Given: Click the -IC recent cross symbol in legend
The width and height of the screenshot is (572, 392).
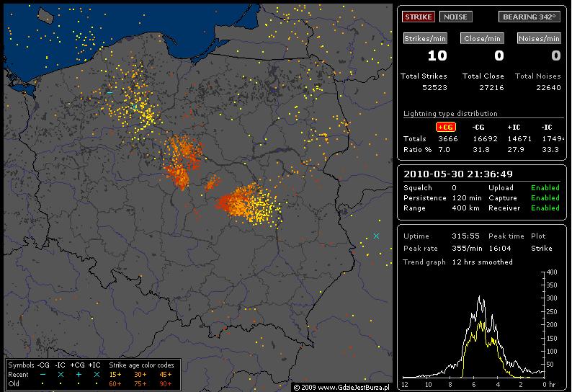Looking at the screenshot, I should 61,375.
